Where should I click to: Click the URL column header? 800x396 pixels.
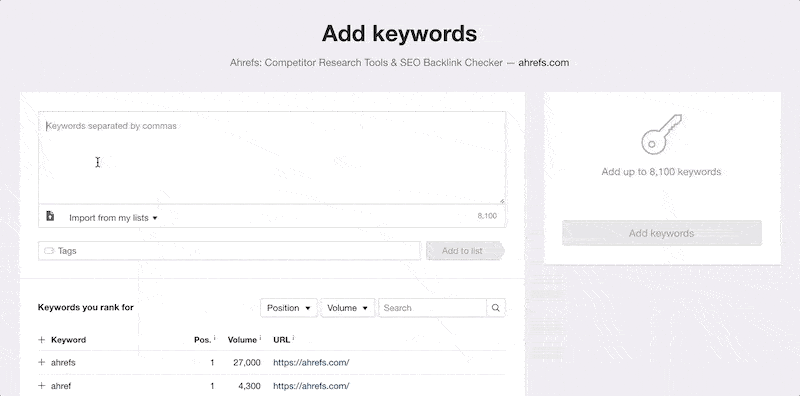pos(281,340)
